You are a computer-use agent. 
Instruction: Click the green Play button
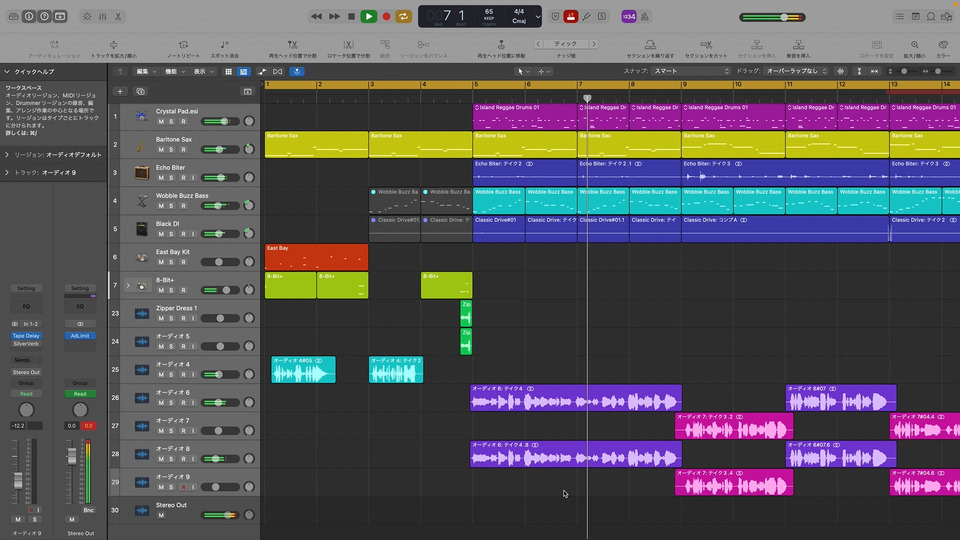point(369,16)
